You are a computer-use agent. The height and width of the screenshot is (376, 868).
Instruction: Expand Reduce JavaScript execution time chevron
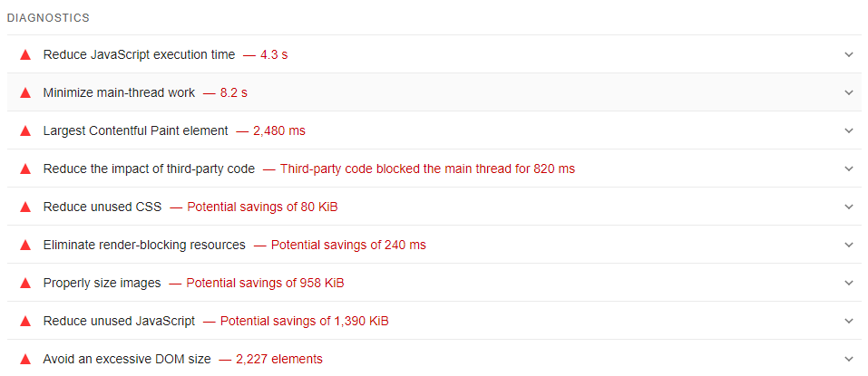click(849, 54)
